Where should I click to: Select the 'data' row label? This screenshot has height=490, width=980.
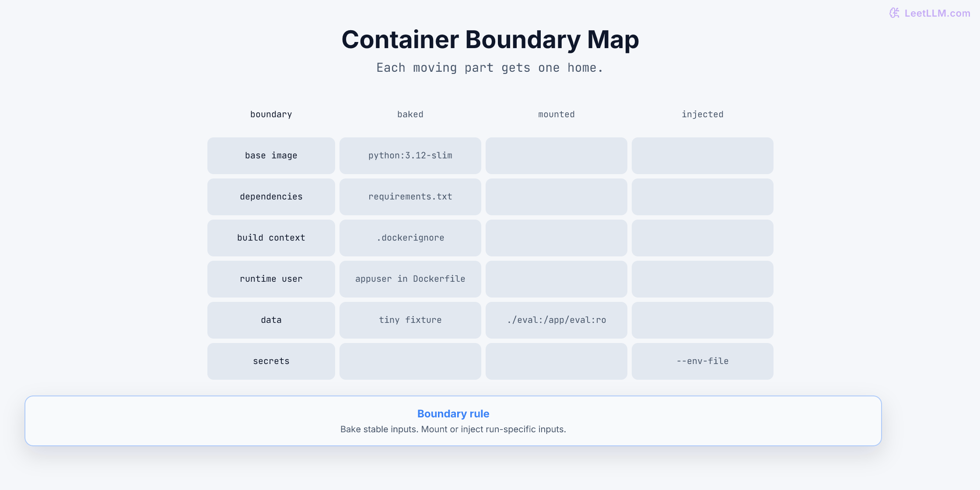[271, 320]
